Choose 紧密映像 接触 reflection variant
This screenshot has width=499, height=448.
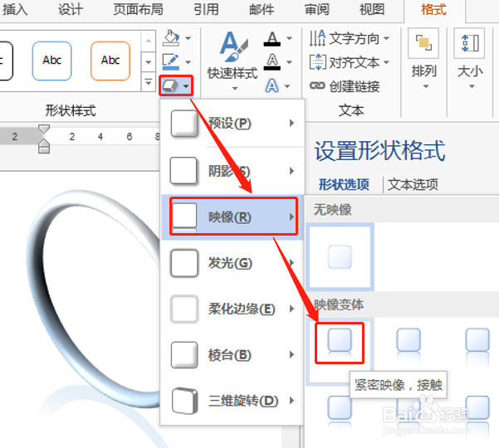click(x=340, y=343)
